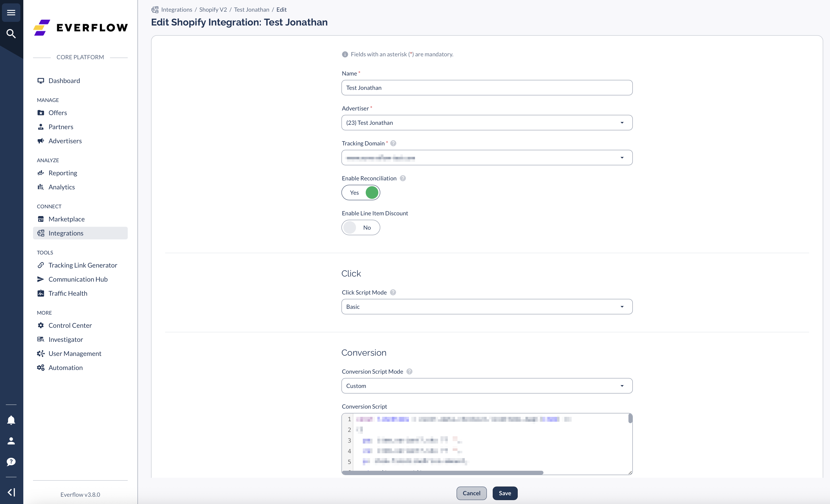Click the script editor vertical scrollbar

point(630,419)
